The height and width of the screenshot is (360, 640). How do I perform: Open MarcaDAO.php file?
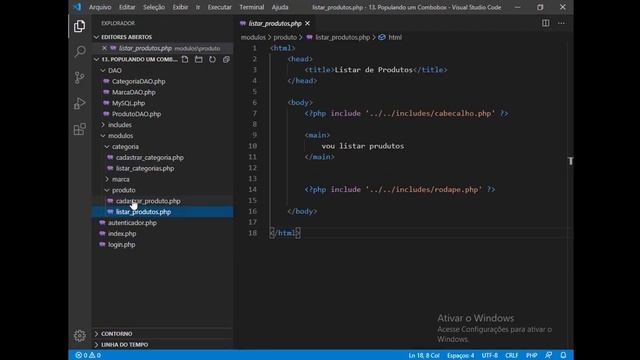tap(133, 92)
